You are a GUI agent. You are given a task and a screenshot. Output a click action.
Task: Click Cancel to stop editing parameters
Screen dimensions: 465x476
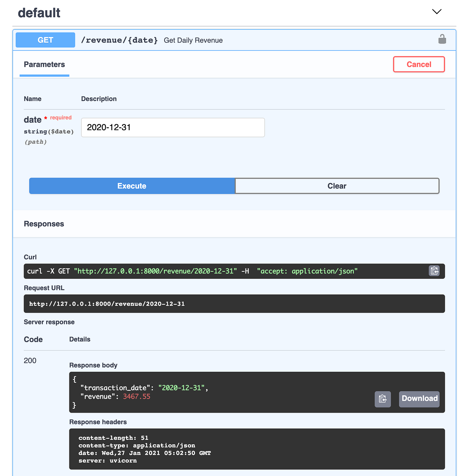pos(419,64)
